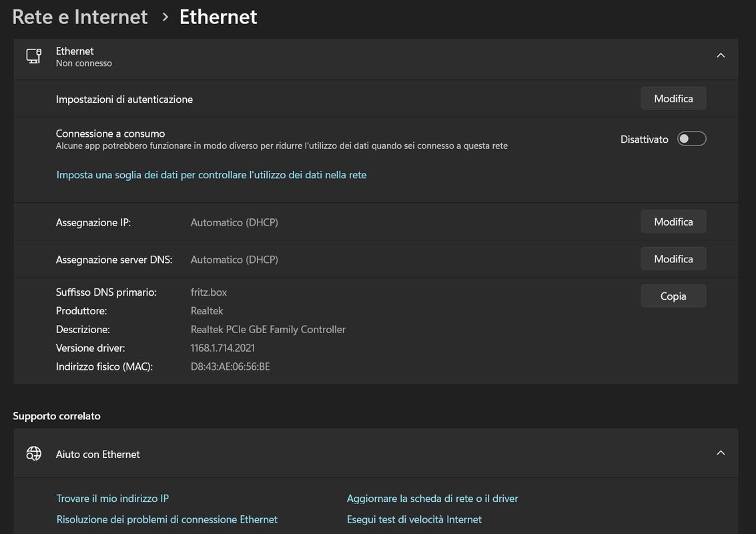Open Risoluzione dei problemi di connessione Ethernet

point(167,519)
